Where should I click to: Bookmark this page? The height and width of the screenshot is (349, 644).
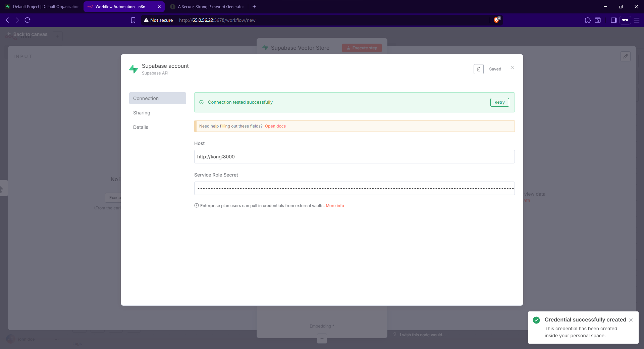coord(133,20)
